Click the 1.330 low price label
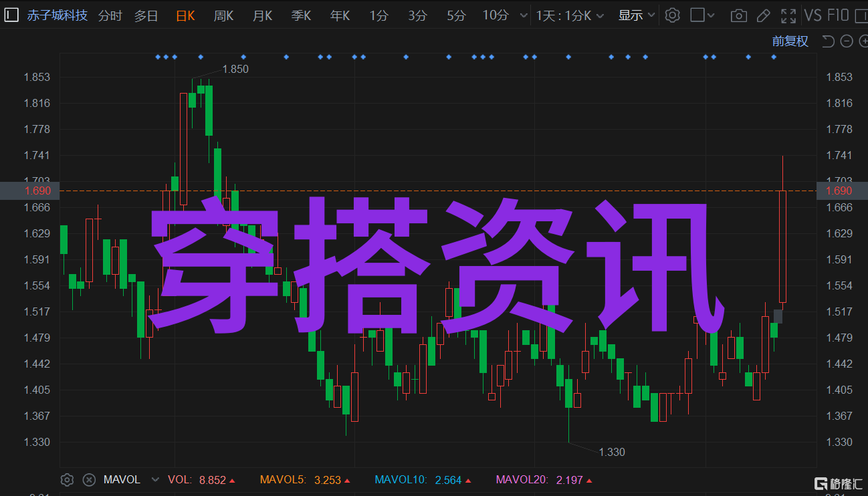This screenshot has height=496, width=868. pyautogui.click(x=612, y=452)
